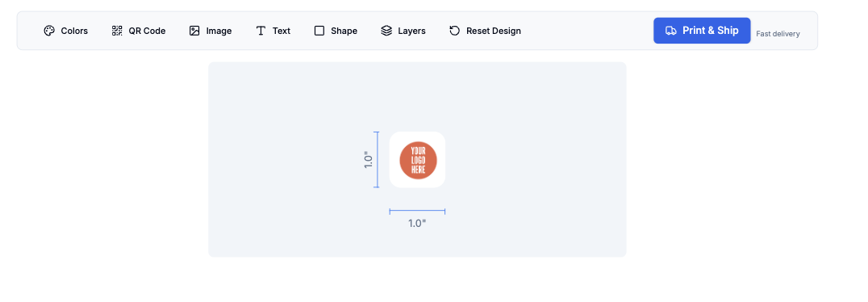Click the Print & Ship button
Screen dimensions: 868x302
point(702,31)
